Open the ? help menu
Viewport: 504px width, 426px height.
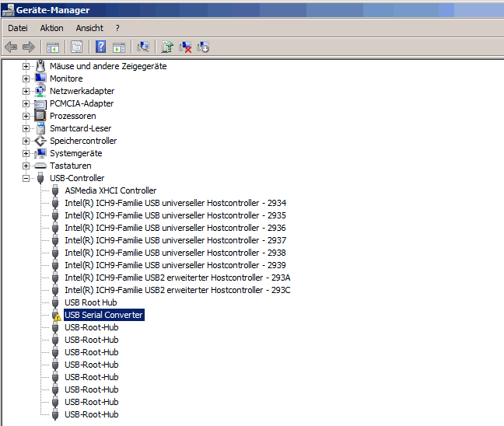coord(117,28)
